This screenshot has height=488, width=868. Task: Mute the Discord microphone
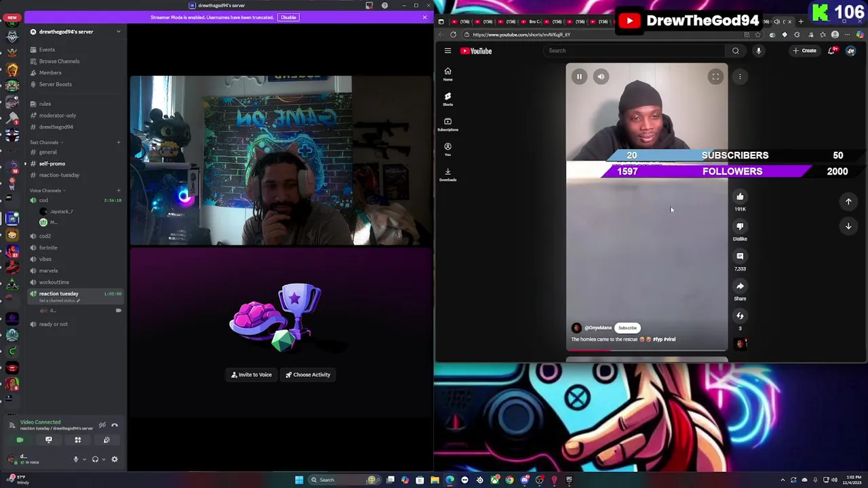coord(76,460)
